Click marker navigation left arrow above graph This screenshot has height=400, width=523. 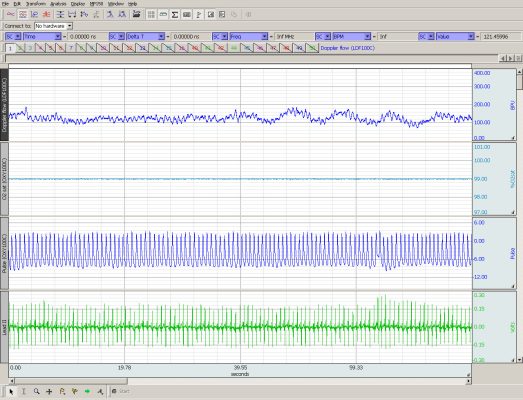point(503,58)
